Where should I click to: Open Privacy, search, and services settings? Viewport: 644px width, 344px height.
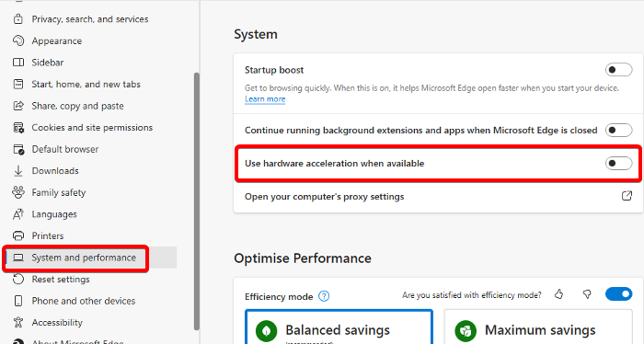pos(90,19)
